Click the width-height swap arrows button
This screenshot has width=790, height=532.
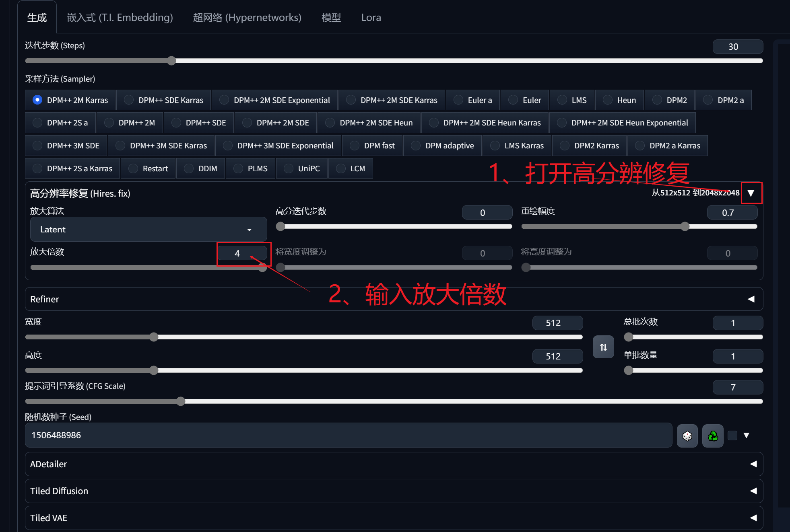coord(603,347)
